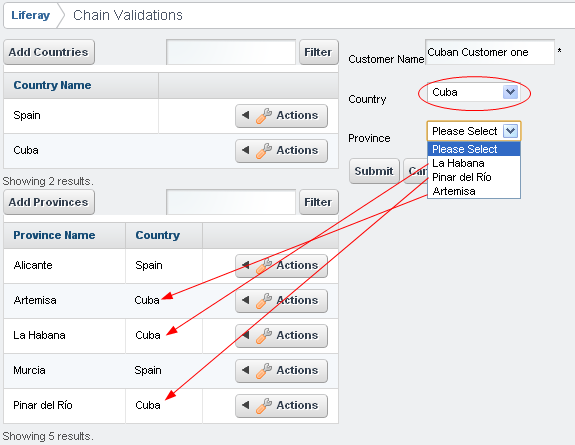The image size is (575, 445).
Task: Open Actions wrench for Murcia province
Action: pos(281,371)
